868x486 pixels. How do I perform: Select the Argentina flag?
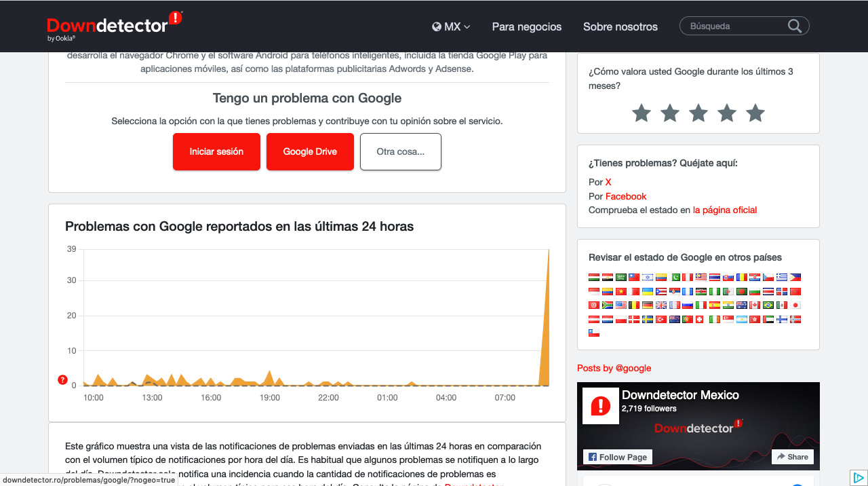[742, 319]
